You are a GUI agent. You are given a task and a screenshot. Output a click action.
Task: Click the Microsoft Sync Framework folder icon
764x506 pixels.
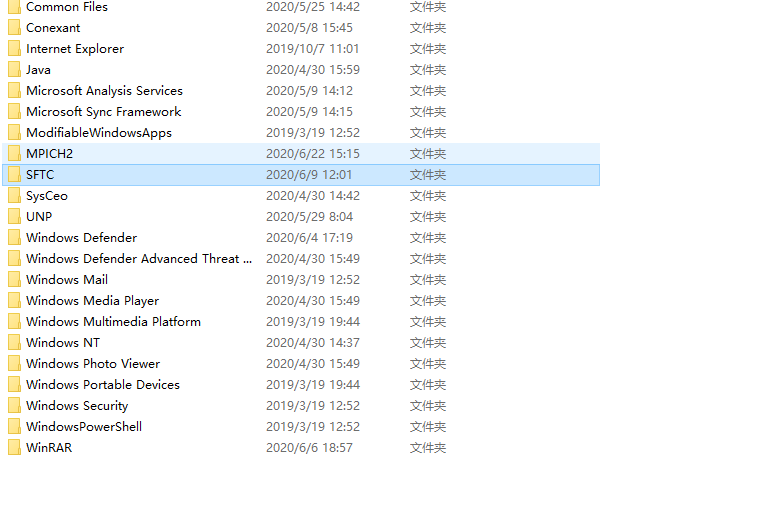tap(15, 112)
